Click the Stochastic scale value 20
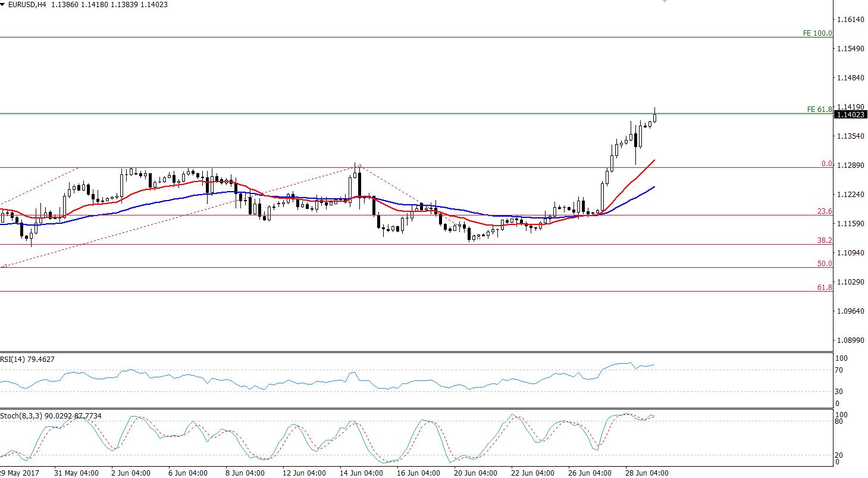 (x=840, y=455)
